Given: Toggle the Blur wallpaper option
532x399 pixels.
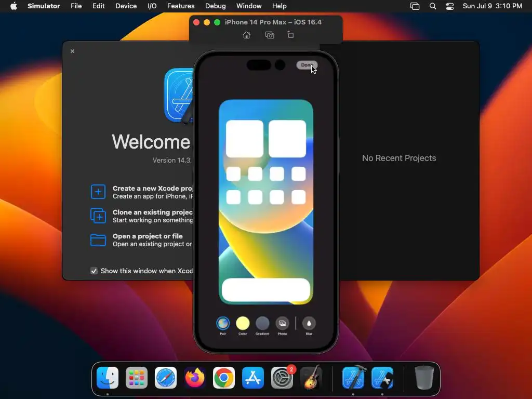Looking at the screenshot, I should tap(309, 323).
